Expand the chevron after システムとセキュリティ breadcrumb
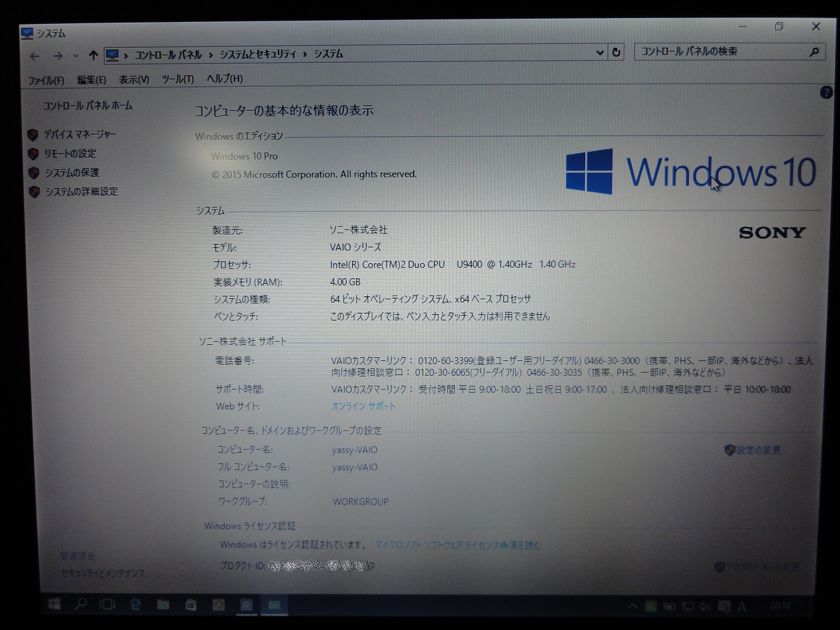Viewport: 840px width, 630px height. coord(305,54)
